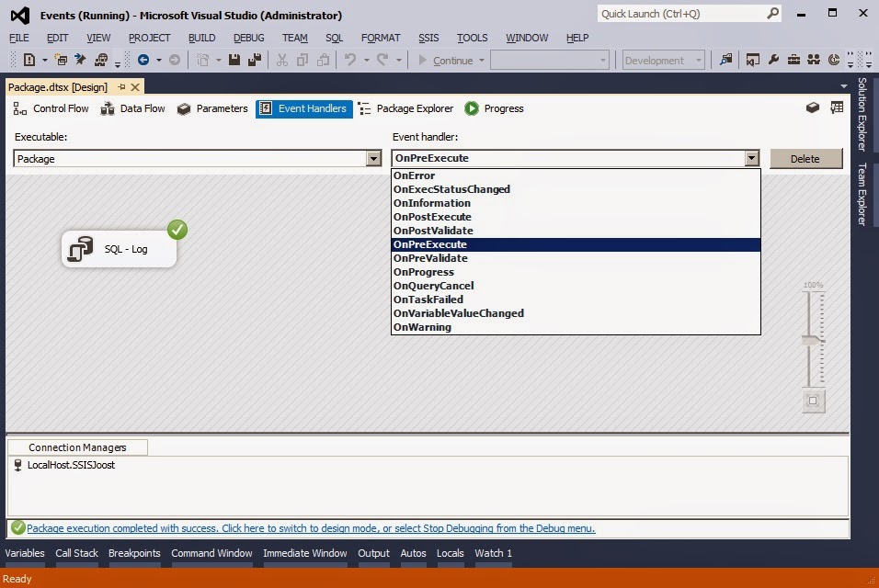Open the Development configuration dropdown
This screenshot has height=588, width=879.
[663, 60]
